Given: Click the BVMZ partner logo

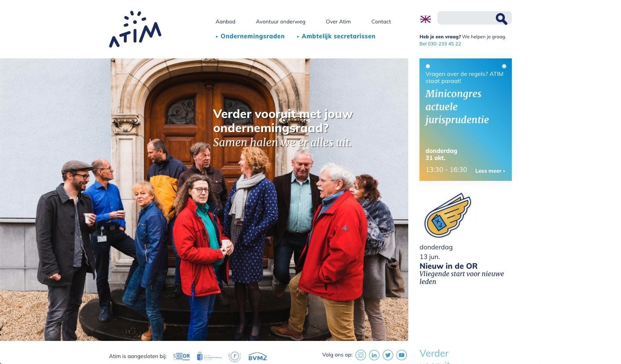Looking at the screenshot, I should pos(258,357).
